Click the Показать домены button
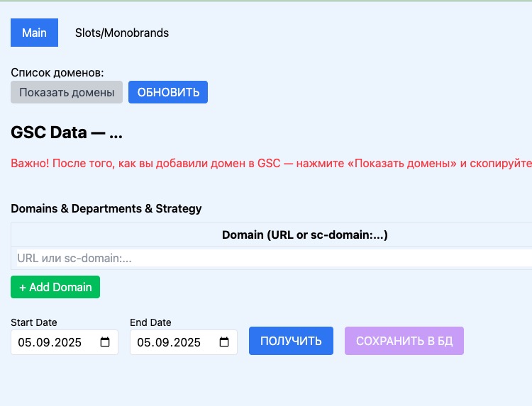This screenshot has height=406, width=532. tap(67, 92)
